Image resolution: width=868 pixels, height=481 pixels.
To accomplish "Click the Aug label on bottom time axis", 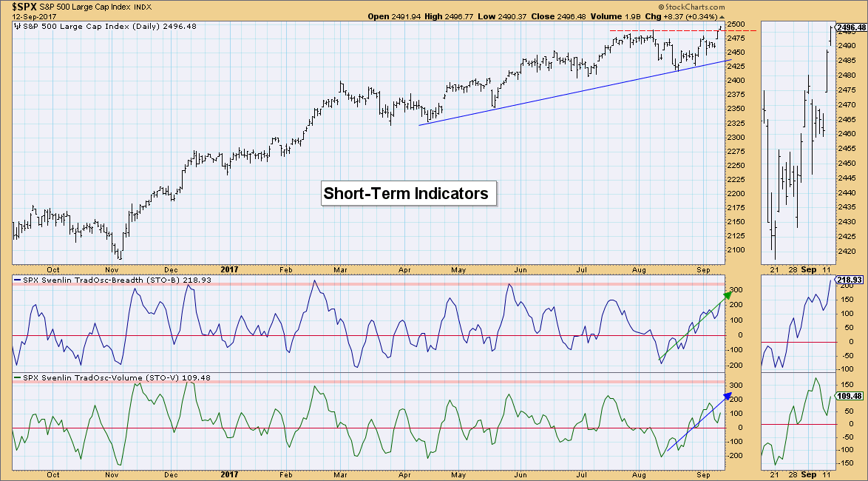I will pos(639,475).
